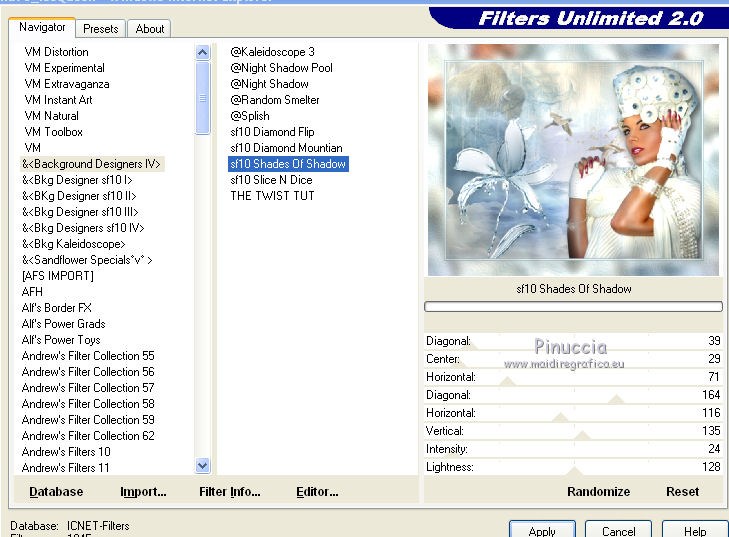The image size is (729, 537).
Task: Select Andrew's Filter Collection 56
Action: 88,372
